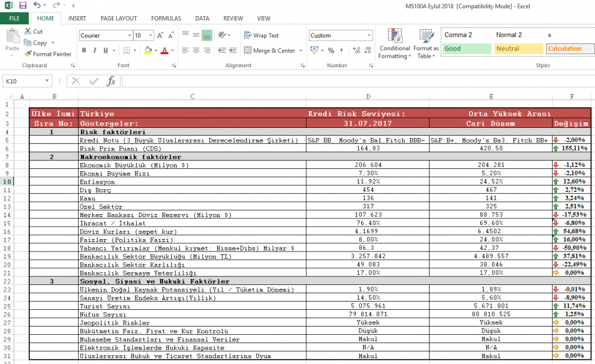
Task: Open the Number format dialog launcher
Action: point(371,65)
